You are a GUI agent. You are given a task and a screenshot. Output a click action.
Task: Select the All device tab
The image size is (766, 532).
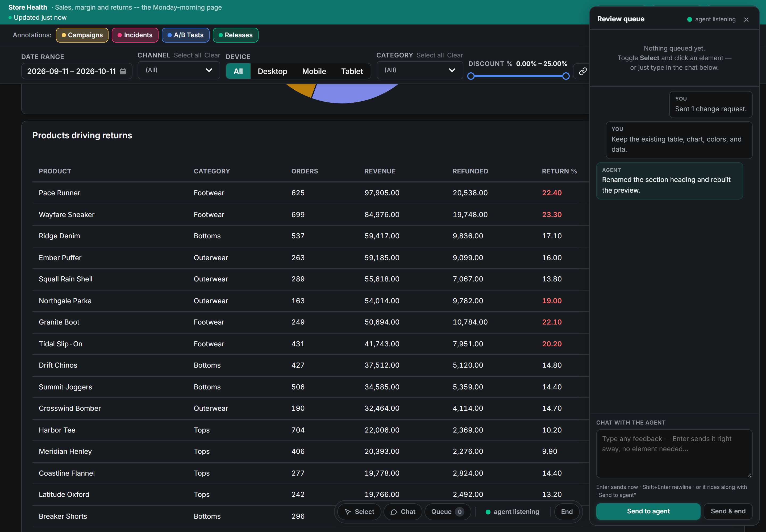click(238, 71)
